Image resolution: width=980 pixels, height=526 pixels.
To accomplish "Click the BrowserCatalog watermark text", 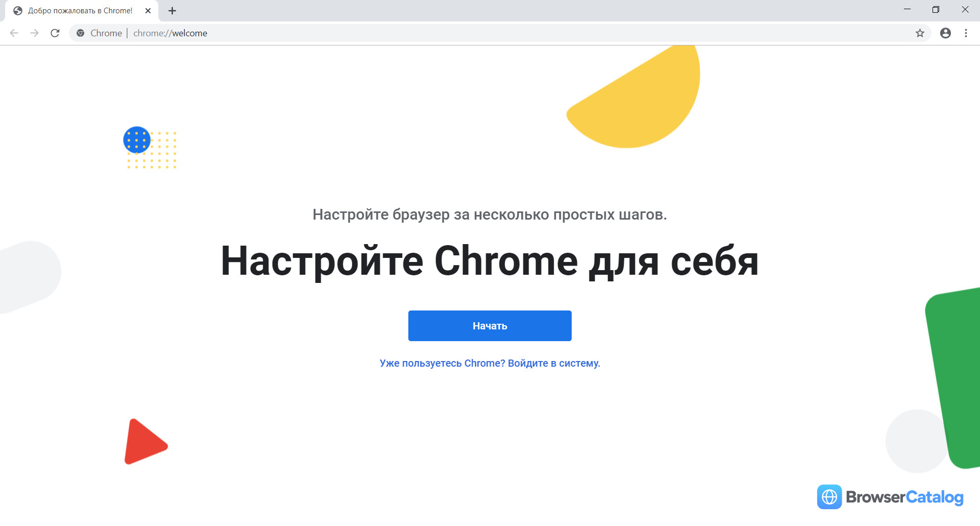I will click(904, 497).
